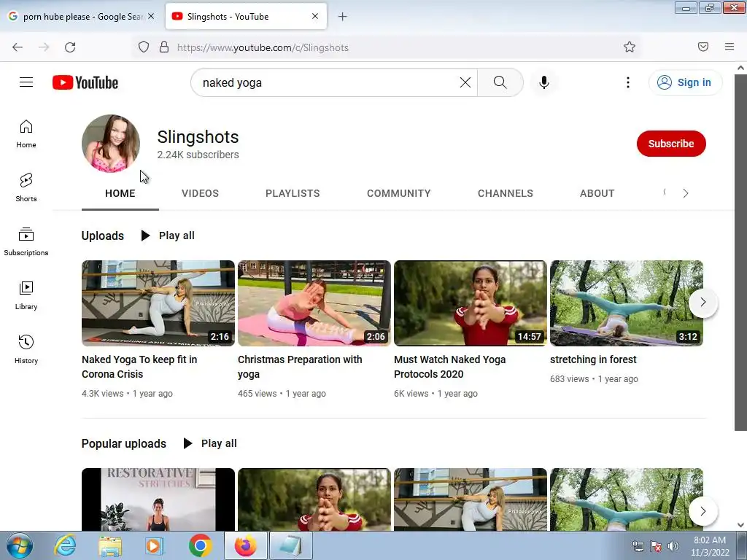The width and height of the screenshot is (747, 560).
Task: View site security padlock info
Action: click(164, 47)
